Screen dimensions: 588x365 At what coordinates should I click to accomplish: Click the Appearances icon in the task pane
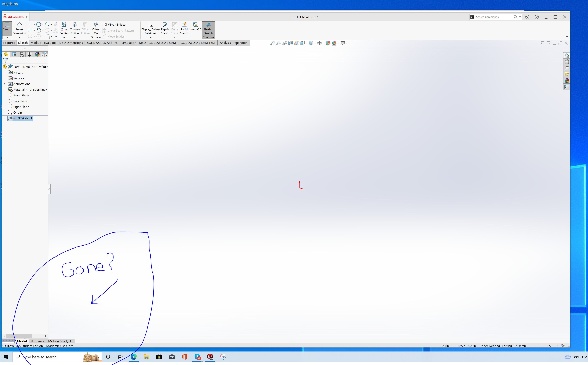click(567, 81)
